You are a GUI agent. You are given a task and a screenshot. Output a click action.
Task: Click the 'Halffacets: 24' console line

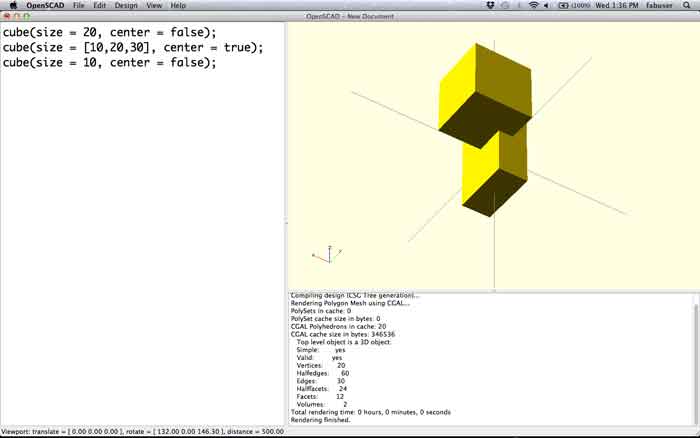click(x=321, y=389)
